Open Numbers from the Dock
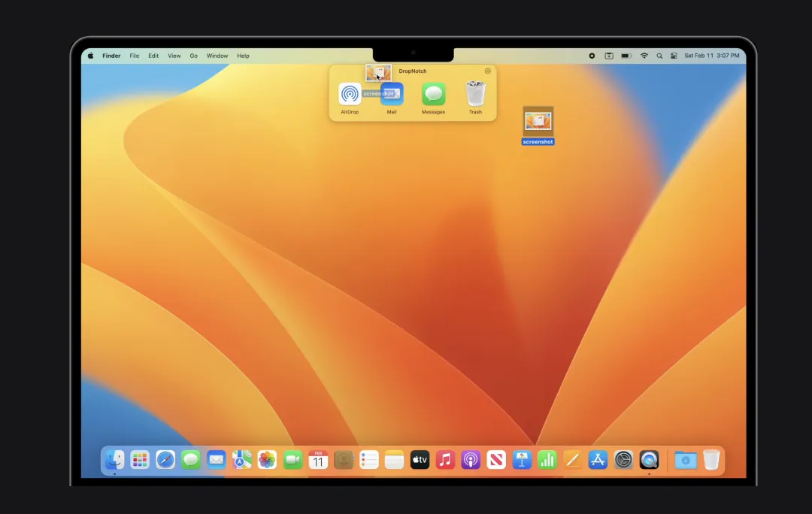Viewport: 812px width, 514px height. [x=547, y=460]
